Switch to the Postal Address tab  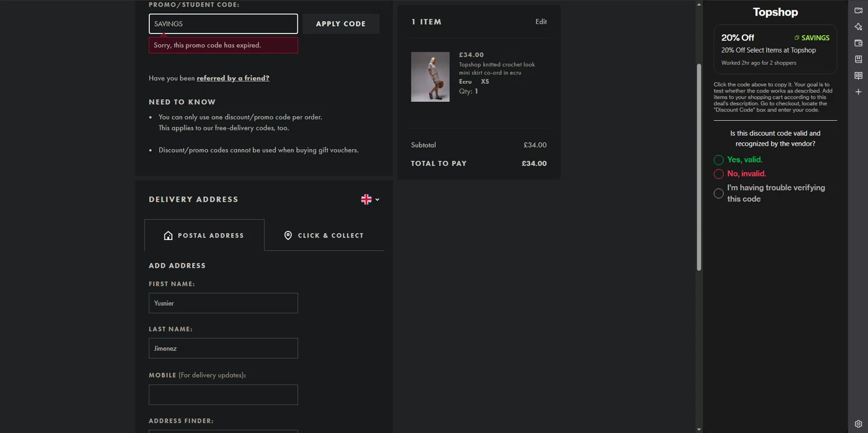(204, 235)
